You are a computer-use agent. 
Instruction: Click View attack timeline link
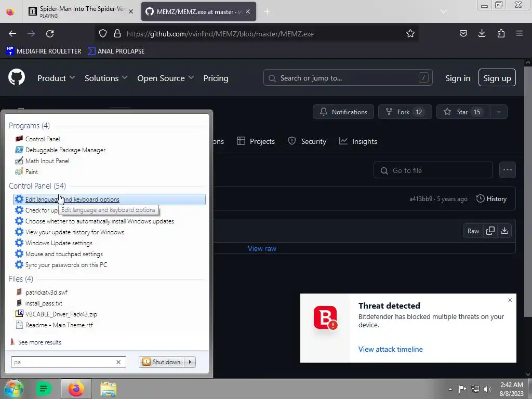point(391,349)
